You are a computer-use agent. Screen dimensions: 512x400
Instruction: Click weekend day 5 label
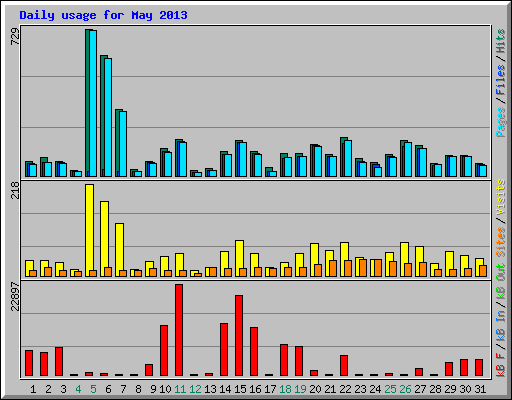coord(93,389)
